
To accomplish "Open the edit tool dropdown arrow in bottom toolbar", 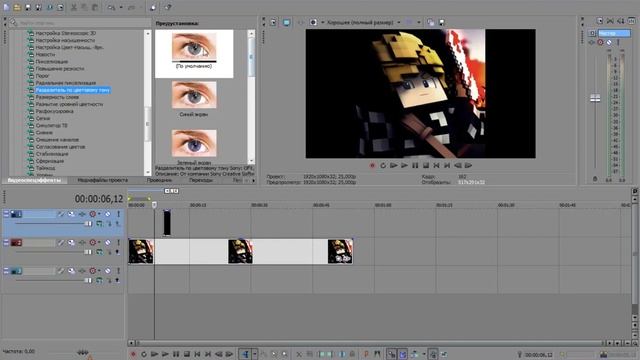I will click(254, 354).
